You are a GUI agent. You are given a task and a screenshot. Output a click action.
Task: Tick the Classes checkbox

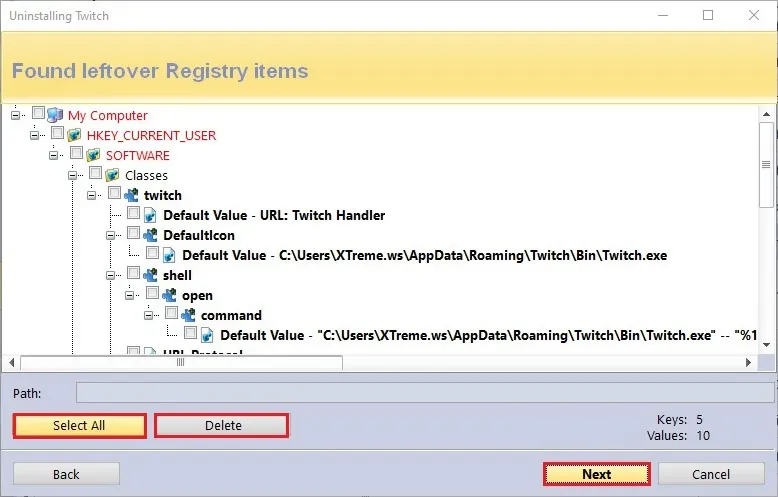pyautogui.click(x=95, y=173)
